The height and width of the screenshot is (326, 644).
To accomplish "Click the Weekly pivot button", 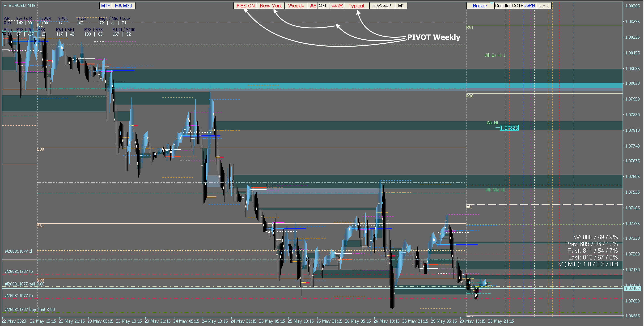I will coord(296,6).
